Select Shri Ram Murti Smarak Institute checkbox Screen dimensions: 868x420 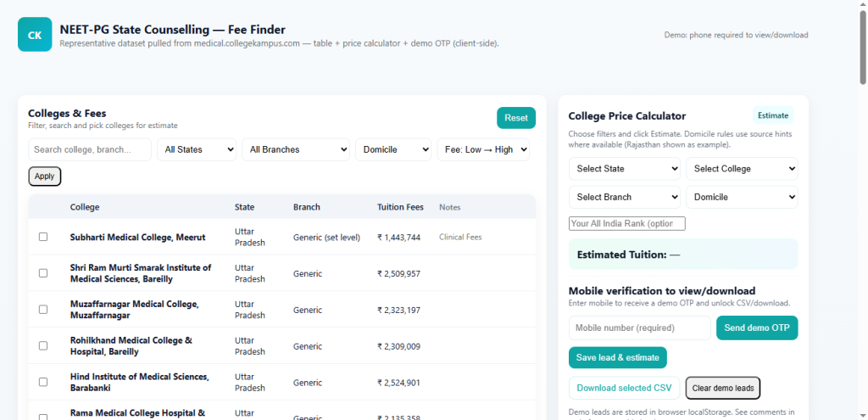coord(43,273)
